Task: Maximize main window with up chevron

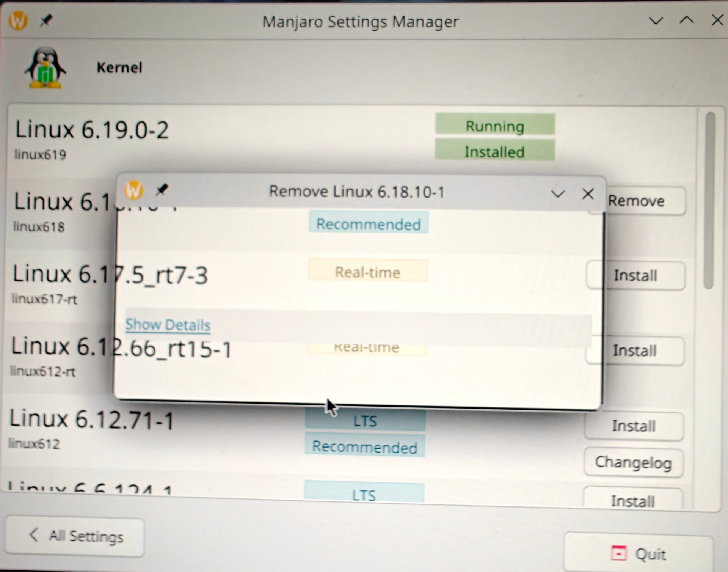Action: pos(686,20)
